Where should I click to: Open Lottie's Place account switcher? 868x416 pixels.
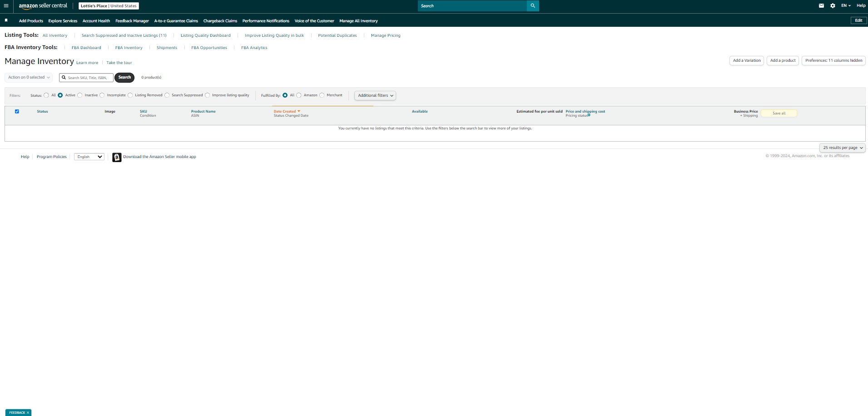(x=109, y=6)
